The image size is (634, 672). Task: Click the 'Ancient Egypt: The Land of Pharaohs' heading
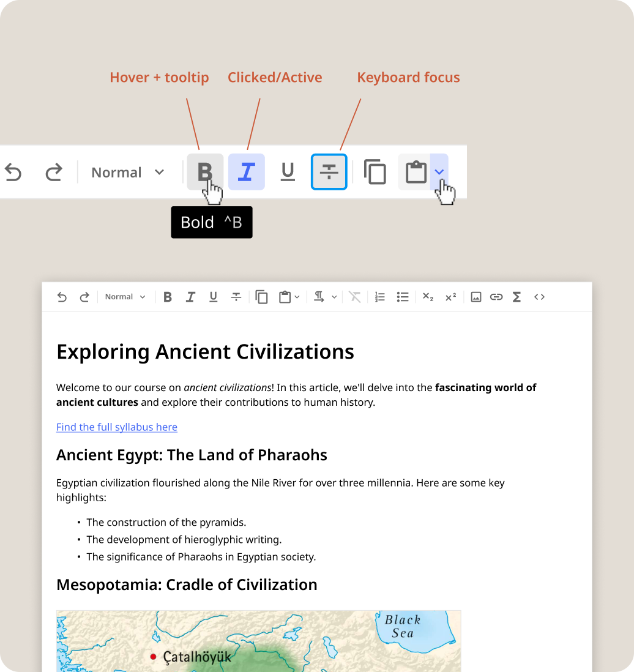(192, 455)
